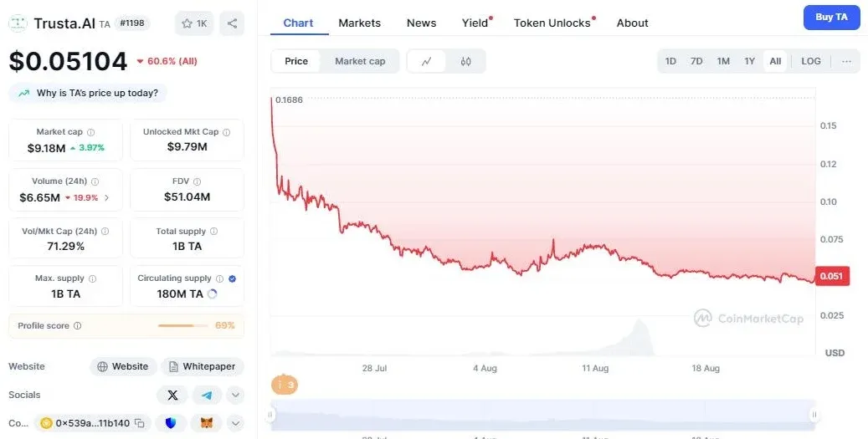Expand more socials dropdown chevron

pyautogui.click(x=235, y=395)
